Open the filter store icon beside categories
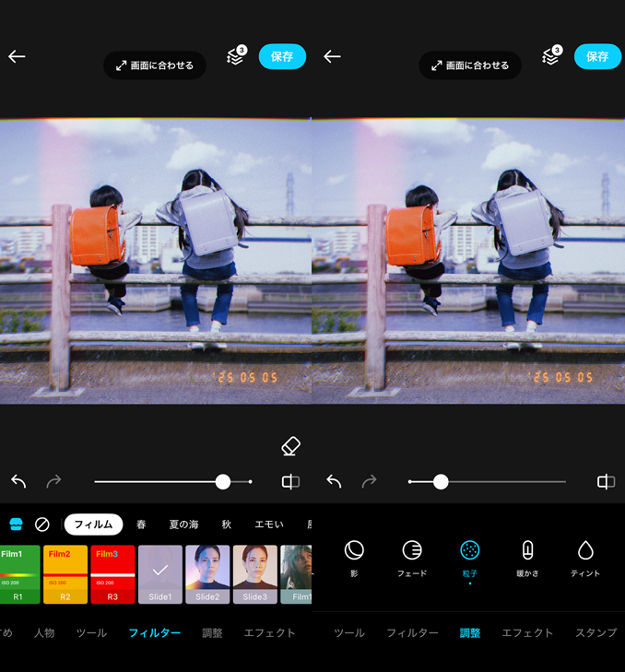 coord(16,525)
